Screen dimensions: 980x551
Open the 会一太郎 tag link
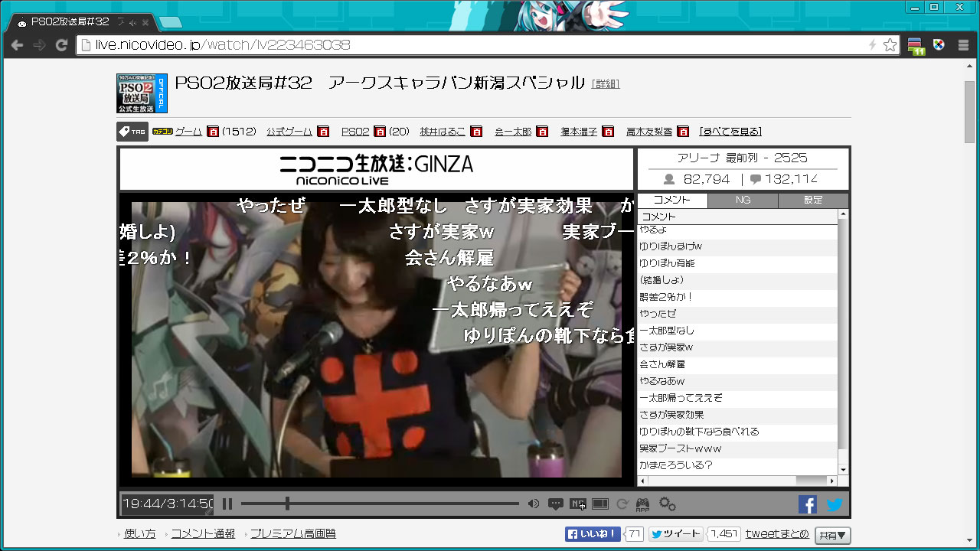pyautogui.click(x=513, y=132)
